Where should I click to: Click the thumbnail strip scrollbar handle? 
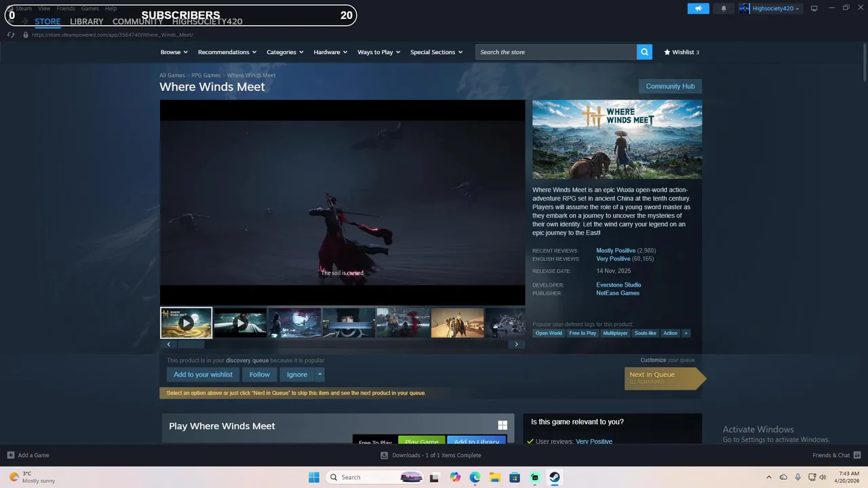click(192, 344)
